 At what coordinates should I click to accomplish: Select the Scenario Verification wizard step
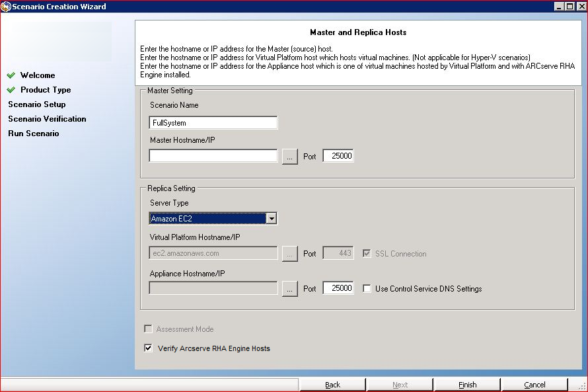tap(47, 119)
